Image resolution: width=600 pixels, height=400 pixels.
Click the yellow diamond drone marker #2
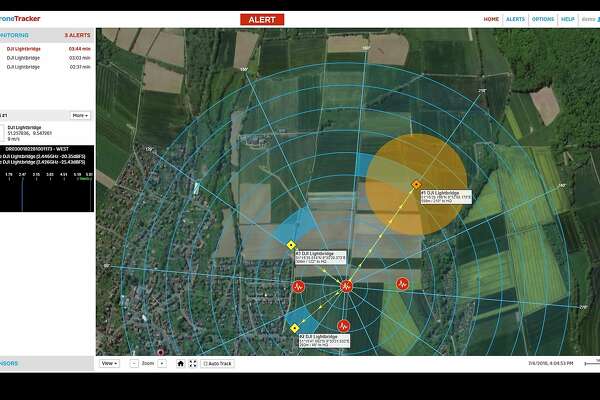pos(294,328)
